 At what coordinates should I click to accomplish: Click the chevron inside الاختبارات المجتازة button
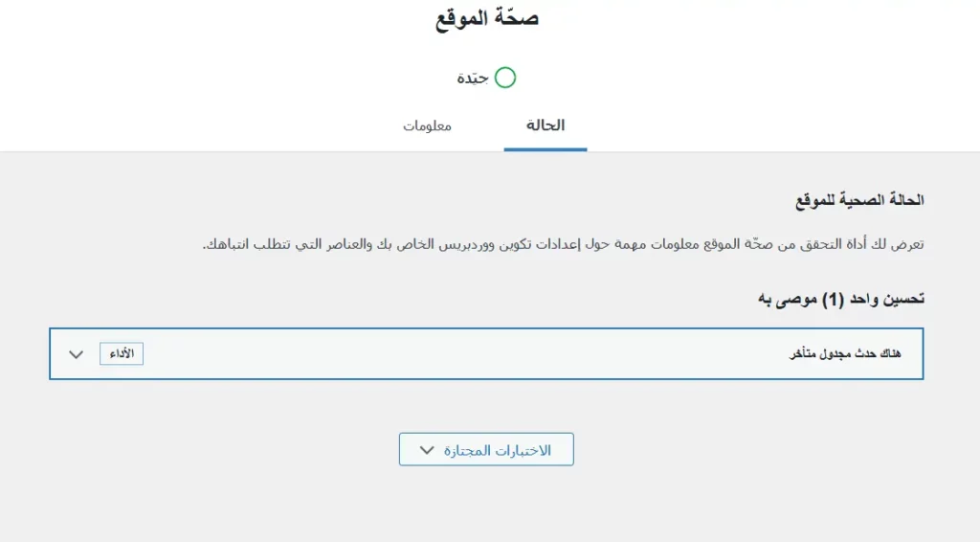coord(427,450)
